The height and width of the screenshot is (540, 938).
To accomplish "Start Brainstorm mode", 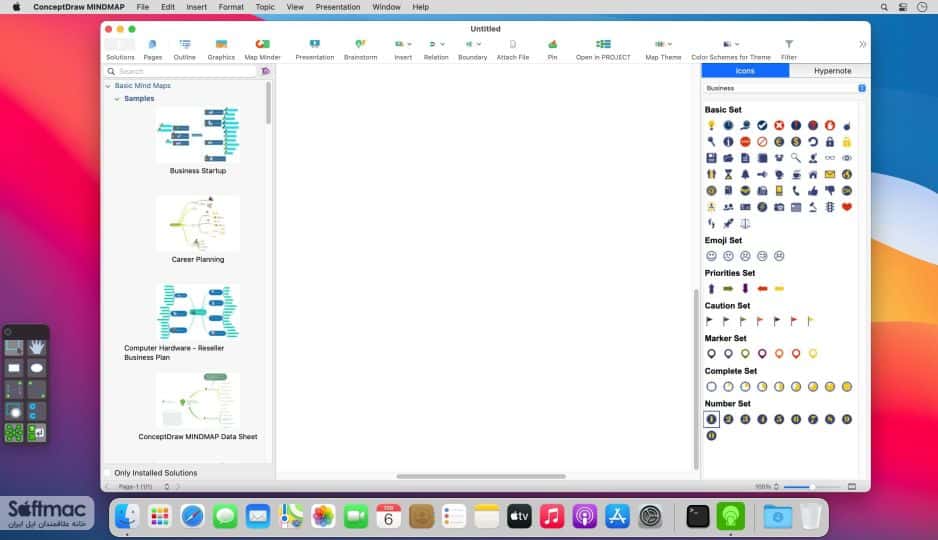I will [360, 49].
